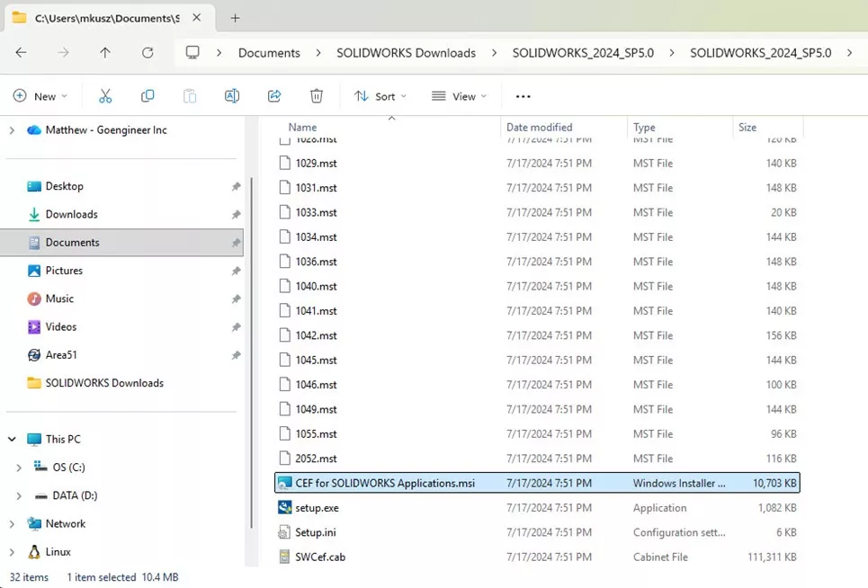Open SOLIDWORKS Downloads from breadcrumb
The width and height of the screenshot is (868, 588).
406,53
